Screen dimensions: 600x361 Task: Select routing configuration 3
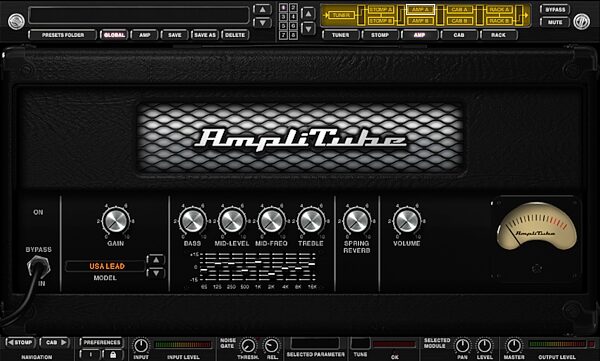[x=283, y=17]
